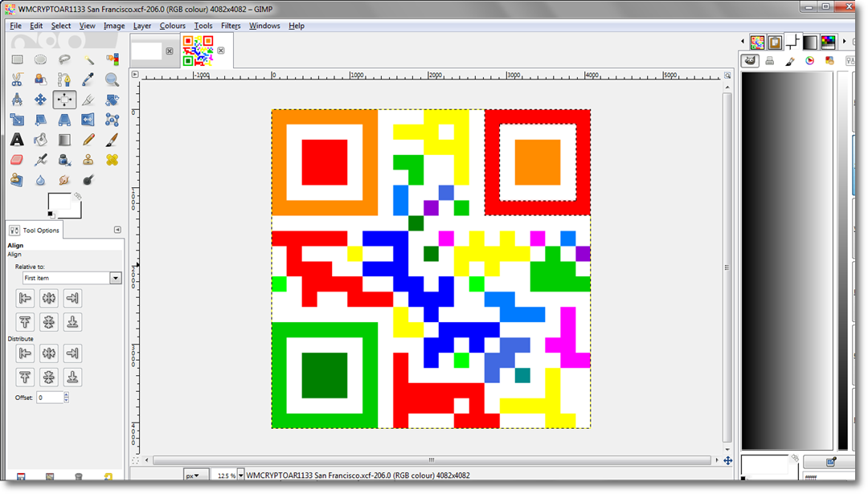
Task: Open the File menu
Action: (15, 26)
